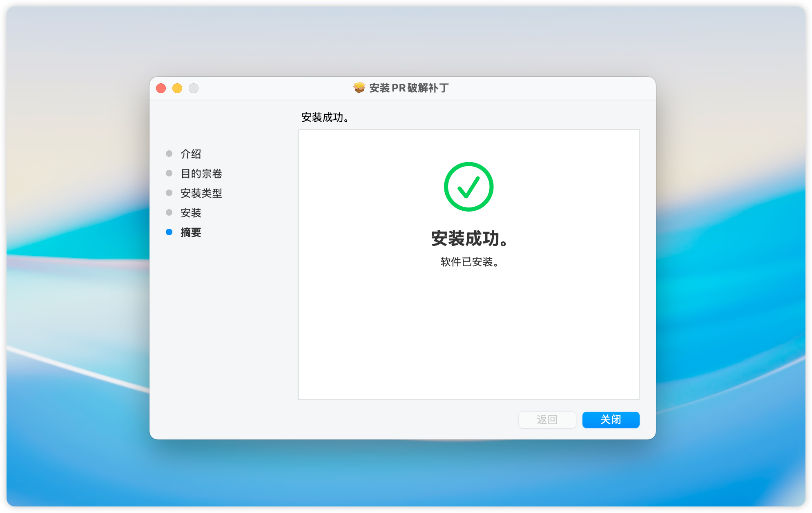Click the grayed-out zoom window button
Screen dimensions: 812x513
pos(194,88)
